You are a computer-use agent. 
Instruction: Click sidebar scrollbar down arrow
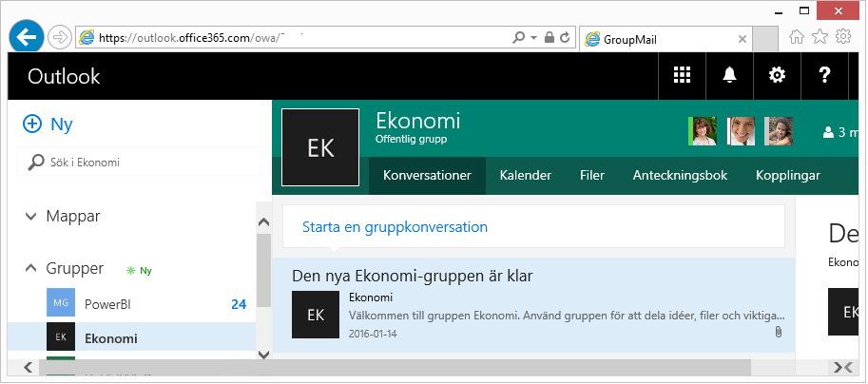263,355
